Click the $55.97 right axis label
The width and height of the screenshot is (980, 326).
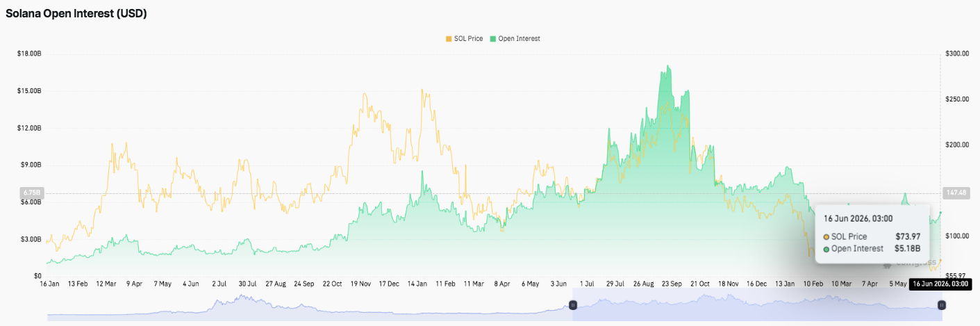point(956,276)
